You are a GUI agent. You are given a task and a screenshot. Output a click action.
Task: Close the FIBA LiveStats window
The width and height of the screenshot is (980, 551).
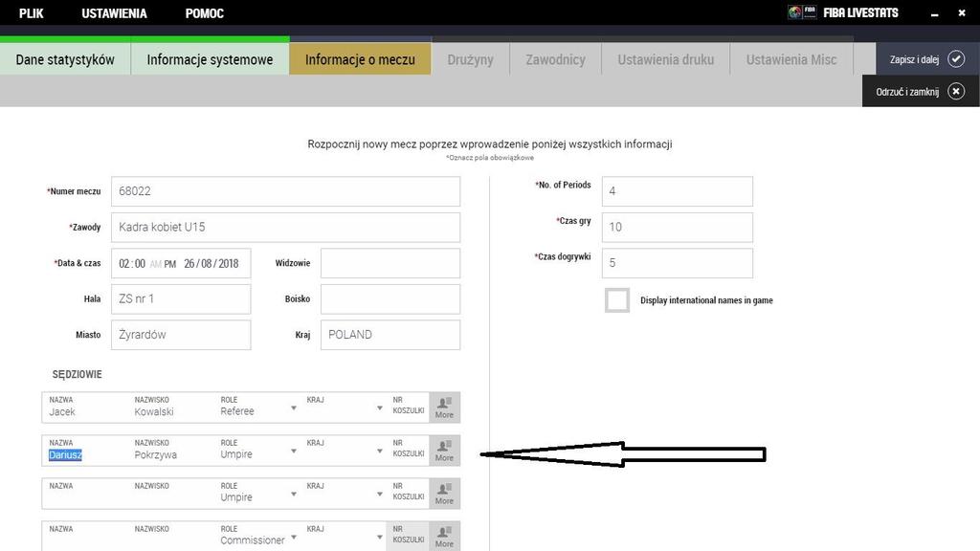(x=962, y=13)
